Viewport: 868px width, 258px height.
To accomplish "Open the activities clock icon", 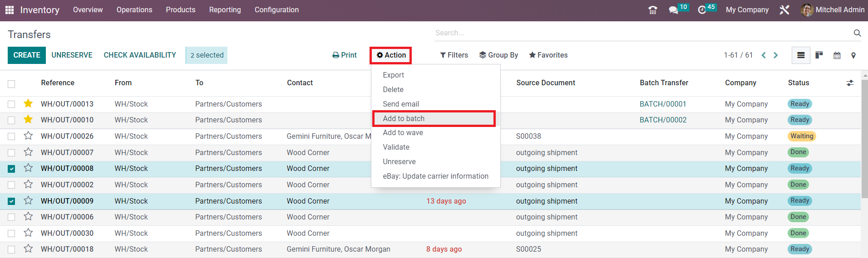I will (702, 10).
